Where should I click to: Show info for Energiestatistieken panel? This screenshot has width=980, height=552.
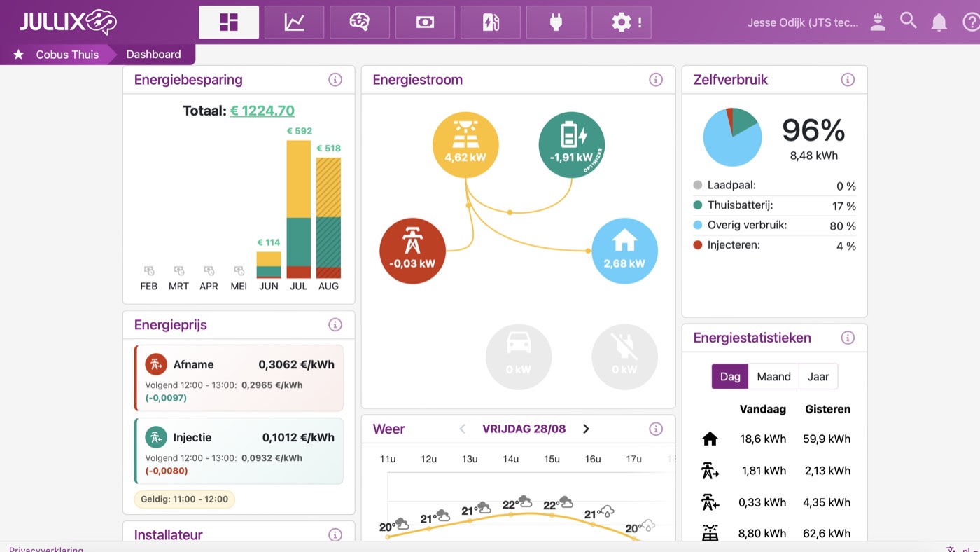848,338
